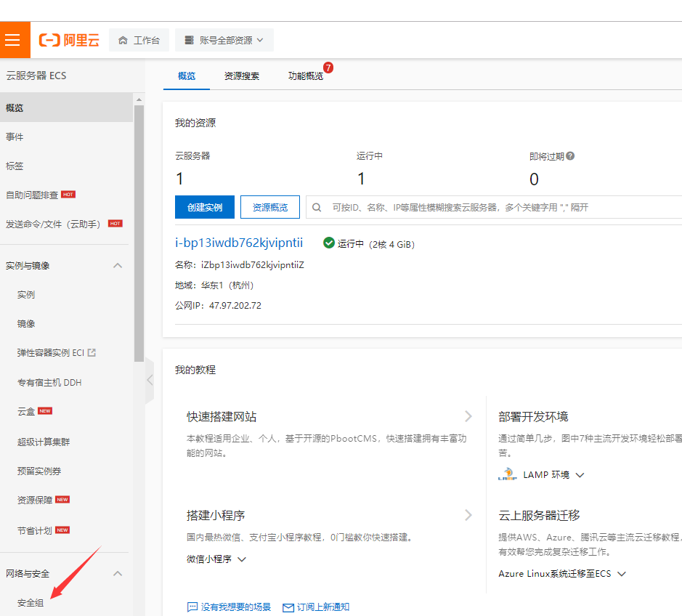Click the envelope icon before 订阅上新通知
The width and height of the screenshot is (682, 616).
click(x=288, y=607)
